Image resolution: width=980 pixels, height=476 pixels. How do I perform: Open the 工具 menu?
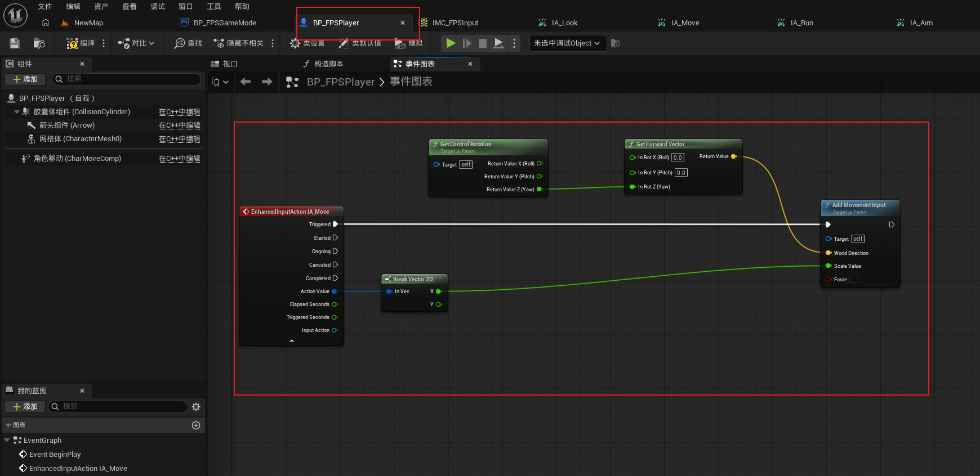(214, 7)
